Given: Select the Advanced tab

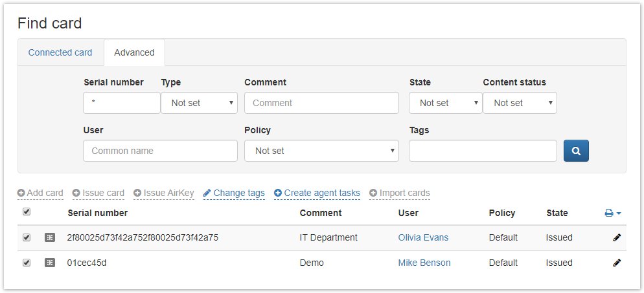Looking at the screenshot, I should [x=134, y=52].
